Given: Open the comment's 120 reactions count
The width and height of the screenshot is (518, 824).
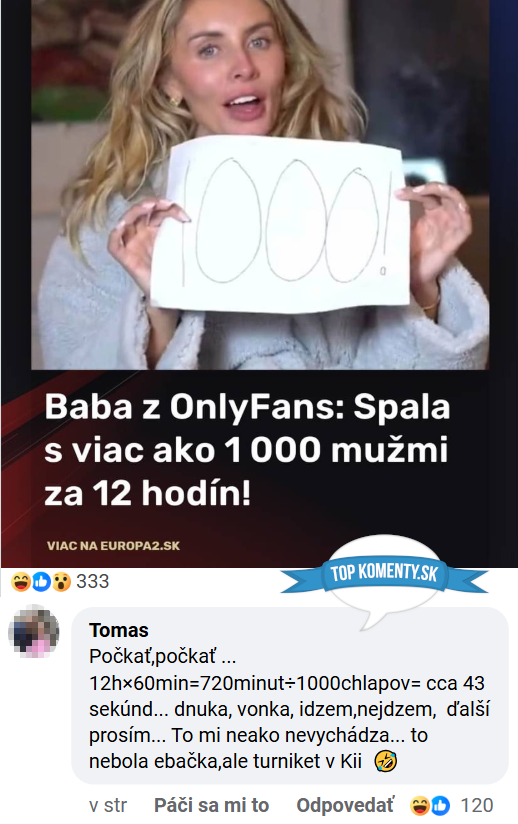Looking at the screenshot, I should tap(476, 805).
